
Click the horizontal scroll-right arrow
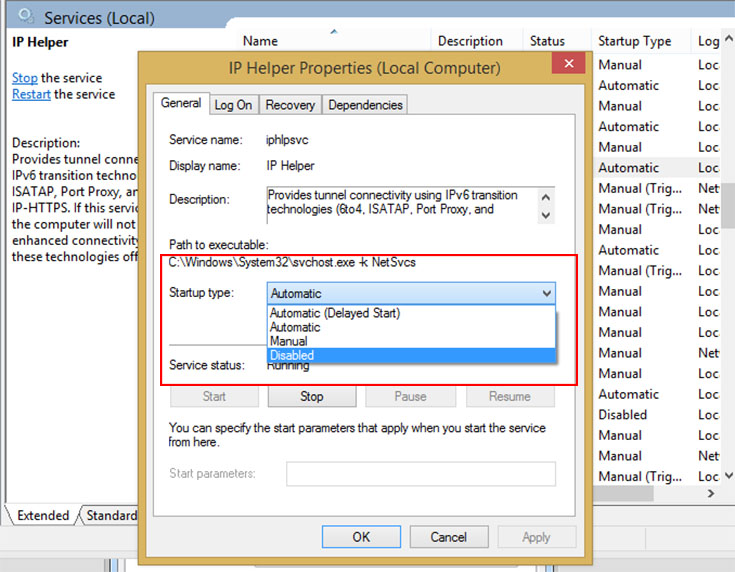point(711,493)
